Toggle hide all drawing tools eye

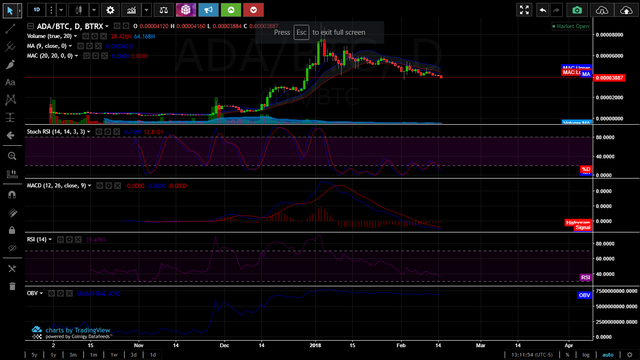[12, 248]
